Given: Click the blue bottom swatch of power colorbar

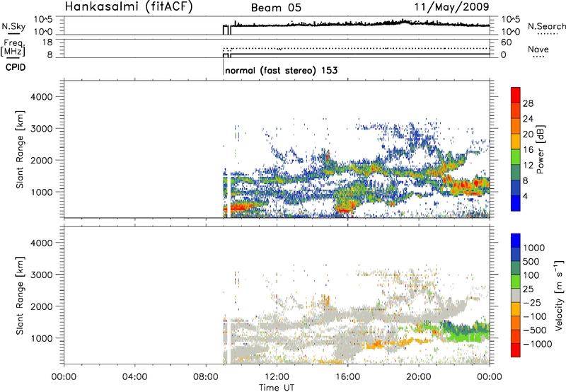Looking at the screenshot, I should point(516,203).
